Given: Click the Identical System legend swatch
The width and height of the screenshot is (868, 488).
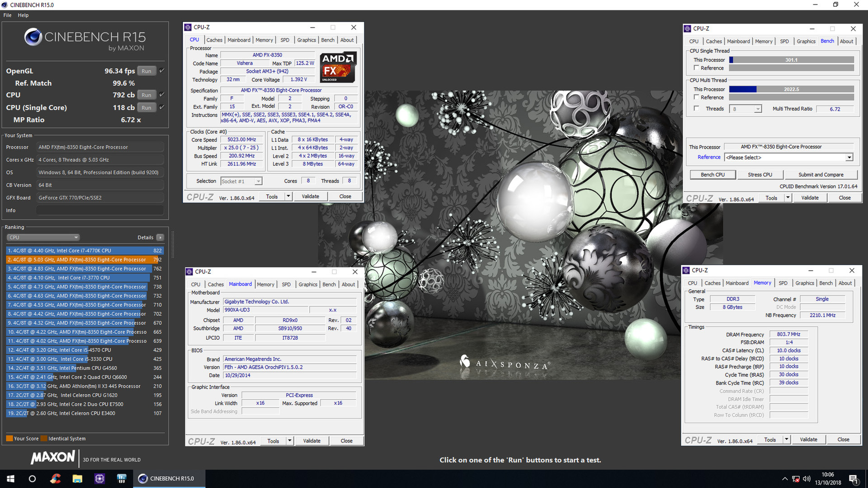Looking at the screenshot, I should click(x=44, y=438).
